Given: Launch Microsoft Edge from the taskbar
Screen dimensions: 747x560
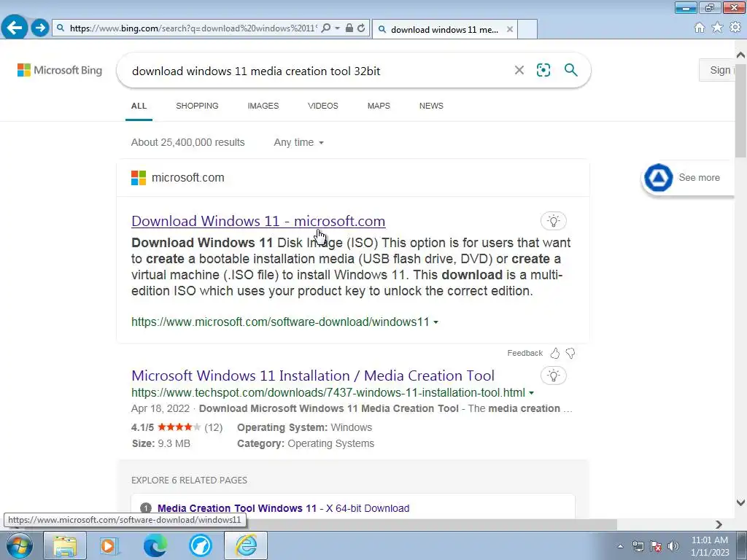Looking at the screenshot, I should [x=155, y=545].
